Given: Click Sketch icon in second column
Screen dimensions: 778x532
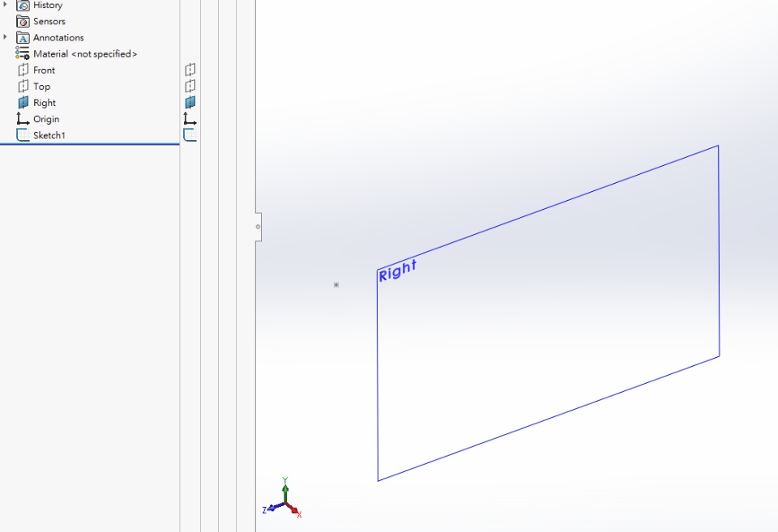Looking at the screenshot, I should (190, 135).
